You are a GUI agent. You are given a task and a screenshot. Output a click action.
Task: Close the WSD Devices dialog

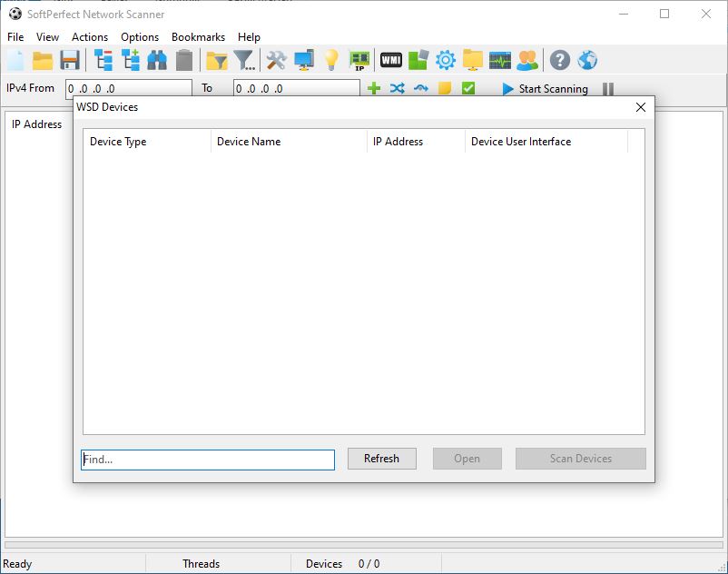pos(641,107)
